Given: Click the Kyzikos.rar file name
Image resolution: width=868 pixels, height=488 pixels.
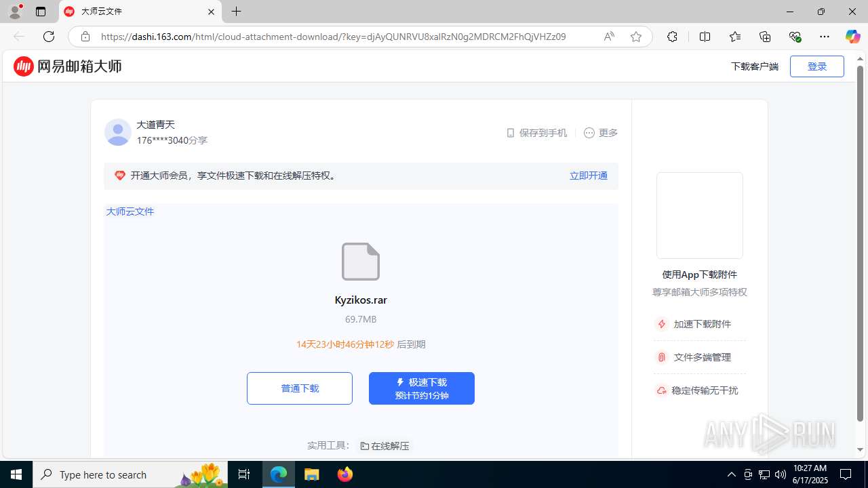Looking at the screenshot, I should point(361,300).
